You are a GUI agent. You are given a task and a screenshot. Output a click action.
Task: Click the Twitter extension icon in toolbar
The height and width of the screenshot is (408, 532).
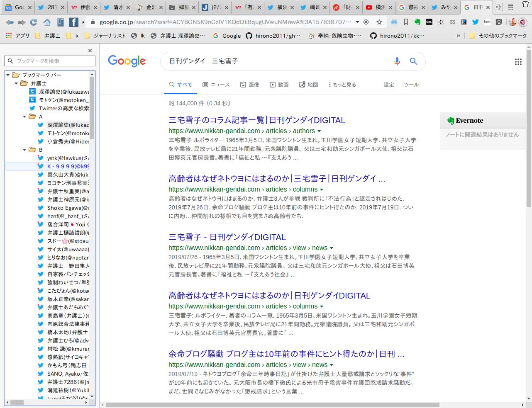475,22
